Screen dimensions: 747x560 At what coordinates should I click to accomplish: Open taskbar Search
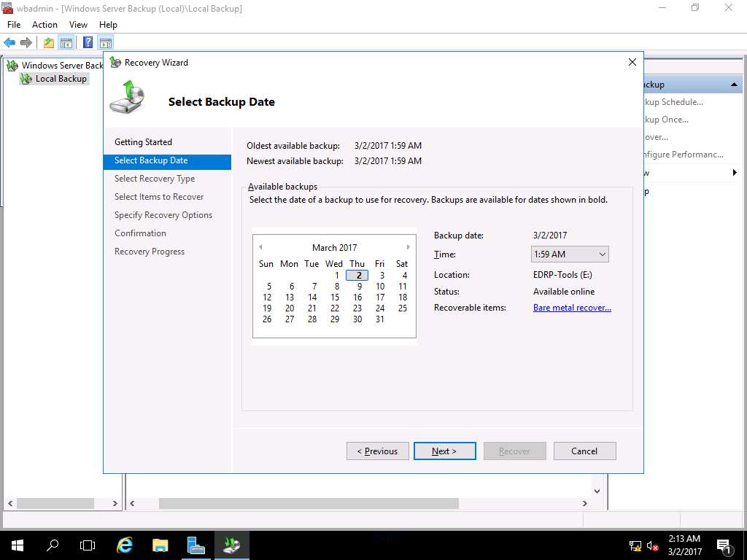click(53, 545)
